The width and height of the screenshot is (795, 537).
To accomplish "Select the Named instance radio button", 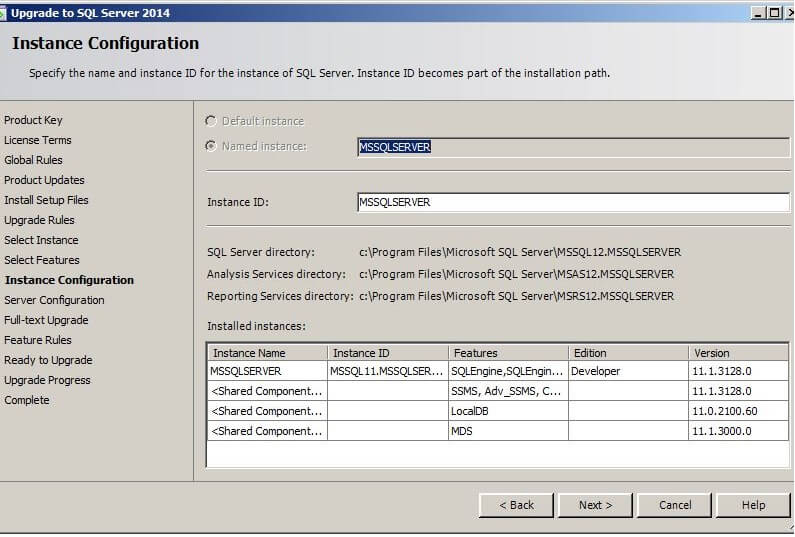I will coord(211,146).
